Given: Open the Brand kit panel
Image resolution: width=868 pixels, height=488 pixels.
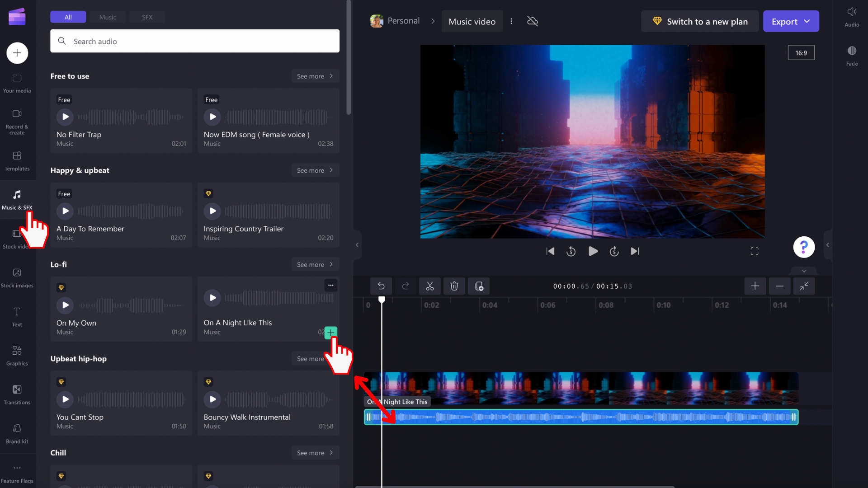Looking at the screenshot, I should [17, 433].
